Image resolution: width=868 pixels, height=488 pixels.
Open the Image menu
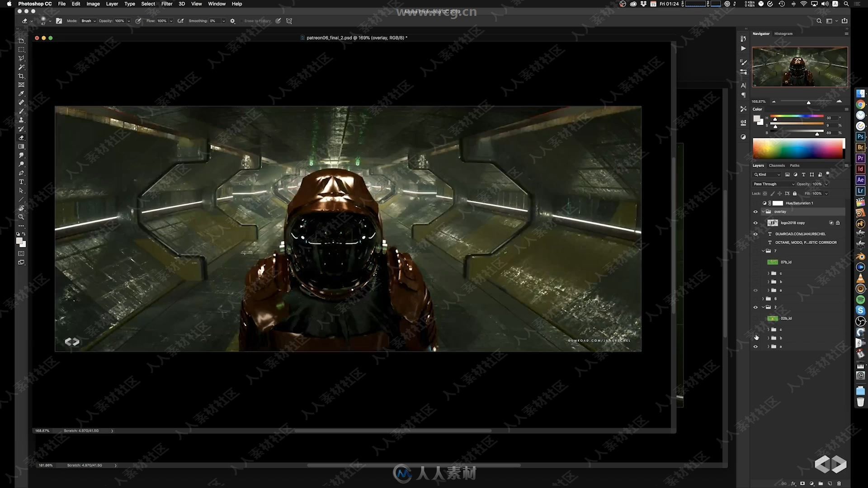pos(93,4)
